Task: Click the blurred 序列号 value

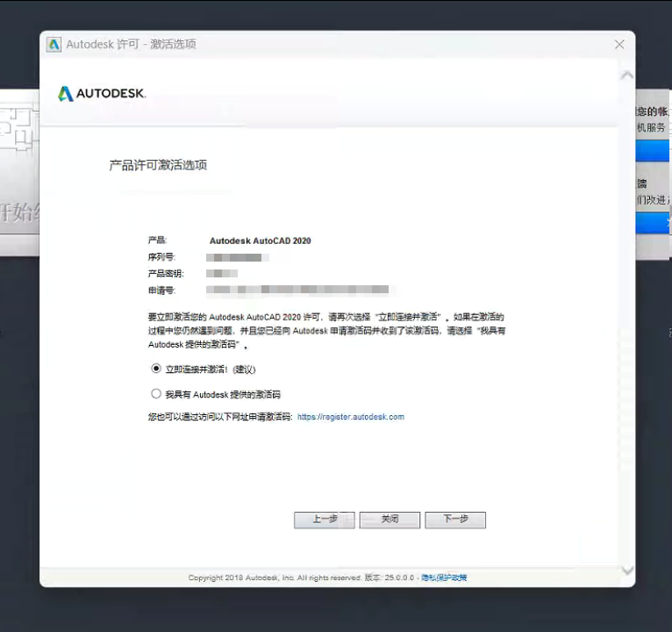Action: pyautogui.click(x=238, y=257)
